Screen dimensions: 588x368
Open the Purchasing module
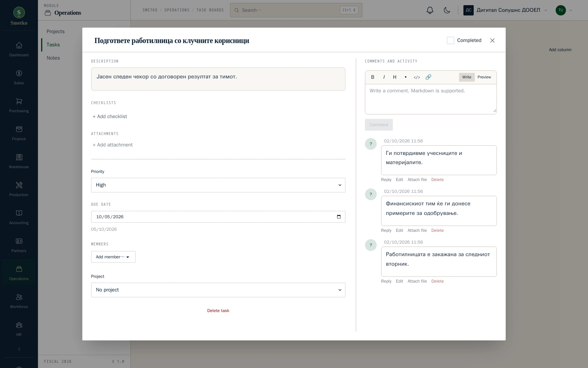tap(19, 105)
